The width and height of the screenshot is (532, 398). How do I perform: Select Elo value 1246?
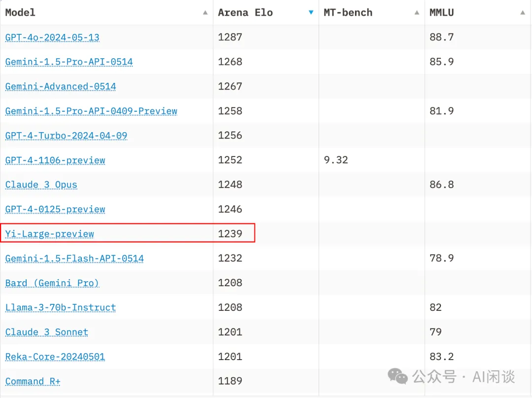(230, 209)
